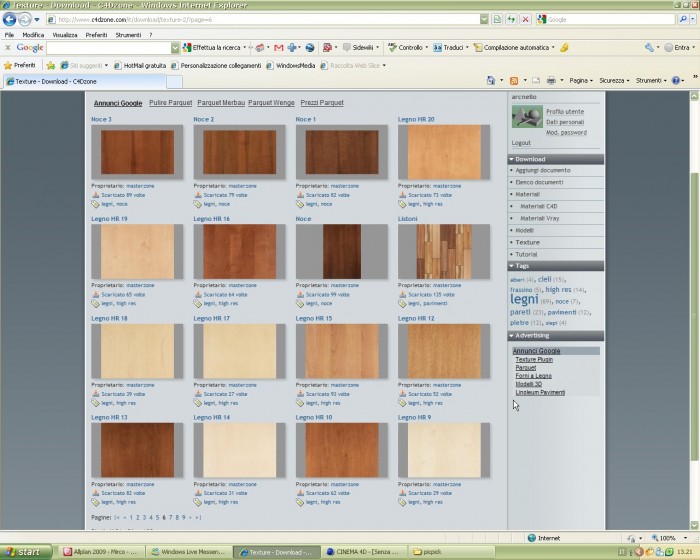The width and height of the screenshot is (700, 560).
Task: Click the Stop loading X icon
Action: point(525,19)
